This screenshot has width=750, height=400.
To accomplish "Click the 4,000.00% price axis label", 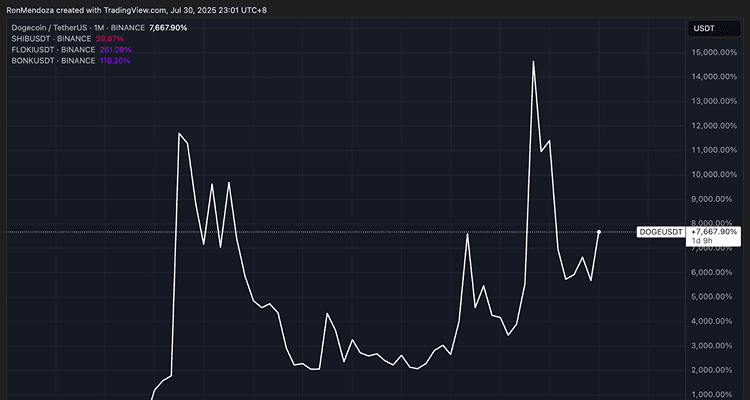I will [x=712, y=321].
